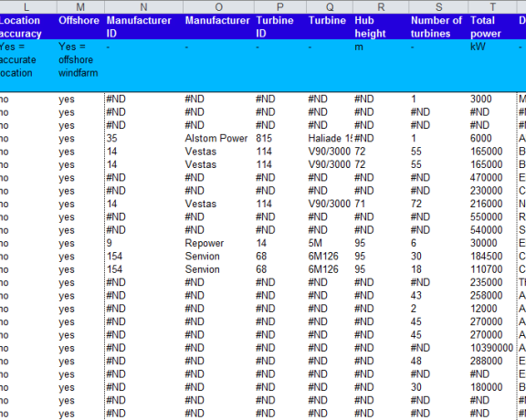Viewport: 526px width, 420px height.
Task: Select column M header
Action: pyautogui.click(x=80, y=6)
